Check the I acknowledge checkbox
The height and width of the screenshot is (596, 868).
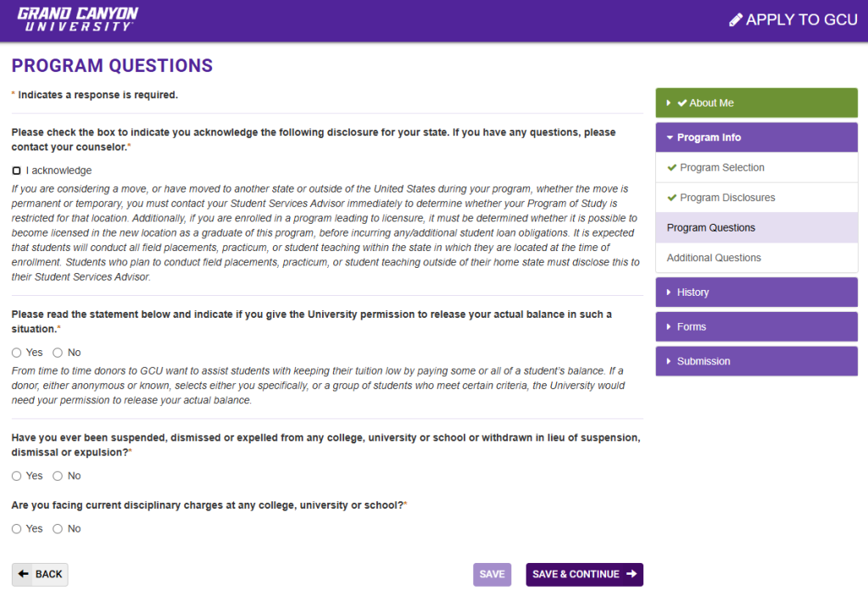pos(17,170)
